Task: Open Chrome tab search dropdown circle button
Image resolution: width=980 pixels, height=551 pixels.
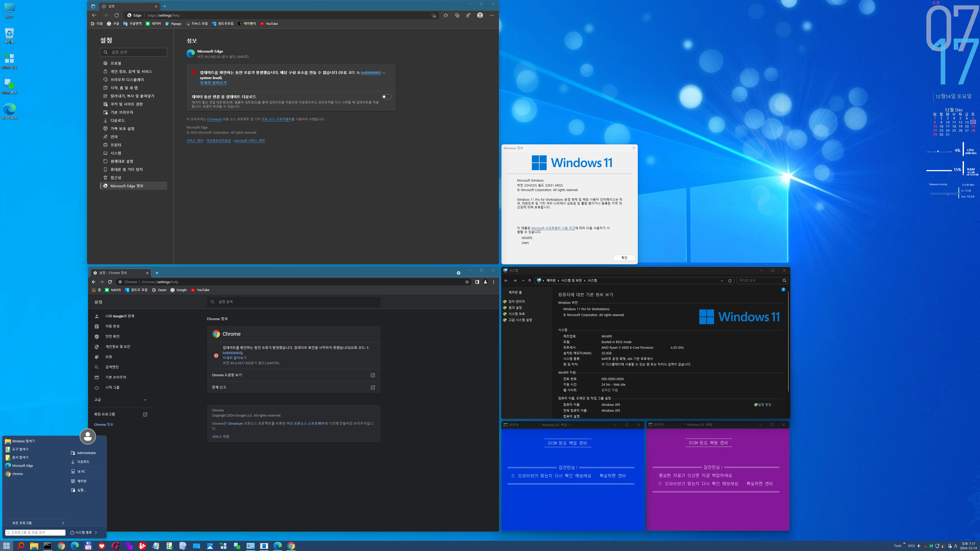Action: pyautogui.click(x=458, y=273)
